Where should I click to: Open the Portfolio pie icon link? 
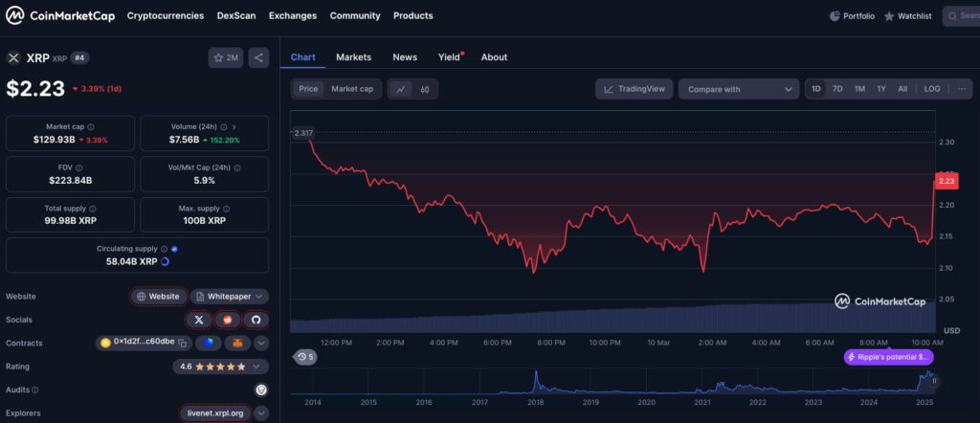click(x=852, y=16)
